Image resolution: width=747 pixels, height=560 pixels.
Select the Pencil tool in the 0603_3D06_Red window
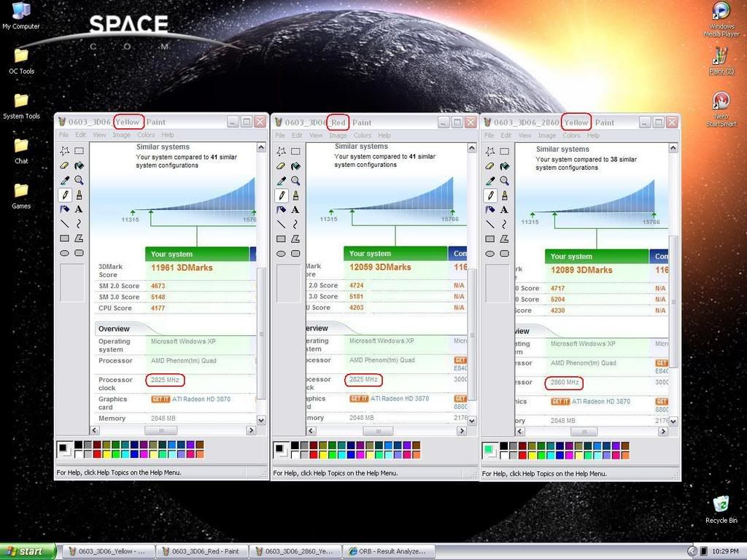[282, 195]
